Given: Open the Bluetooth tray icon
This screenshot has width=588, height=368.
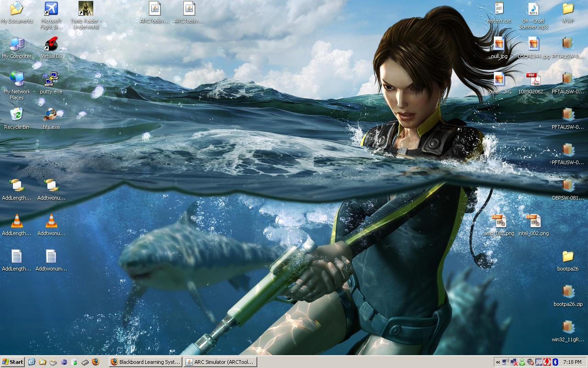Looking at the screenshot, I should click(x=555, y=362).
